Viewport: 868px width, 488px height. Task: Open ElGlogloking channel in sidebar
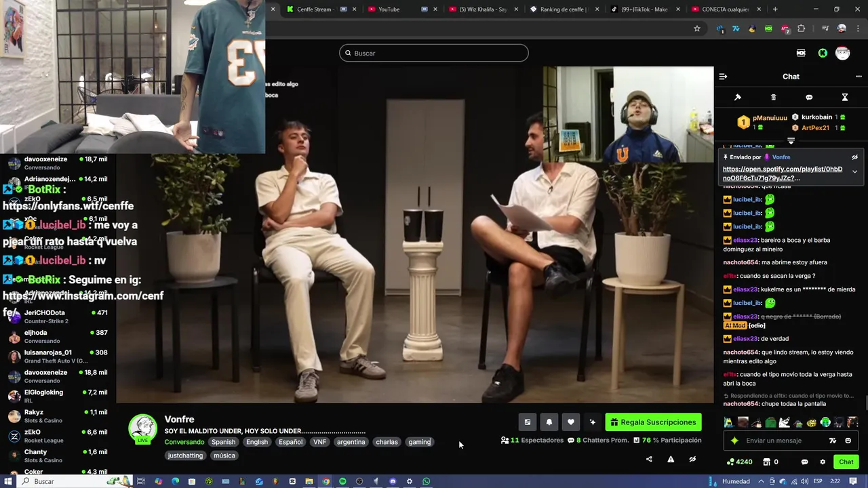[58, 396]
